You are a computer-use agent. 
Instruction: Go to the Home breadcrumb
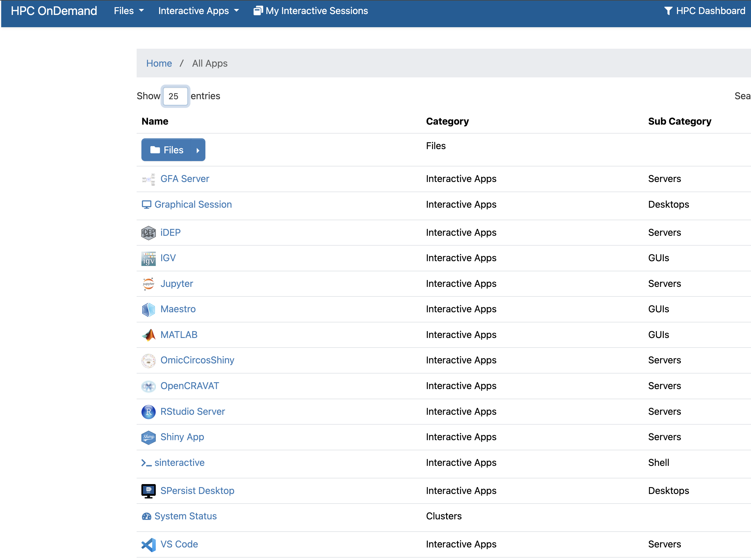point(159,63)
